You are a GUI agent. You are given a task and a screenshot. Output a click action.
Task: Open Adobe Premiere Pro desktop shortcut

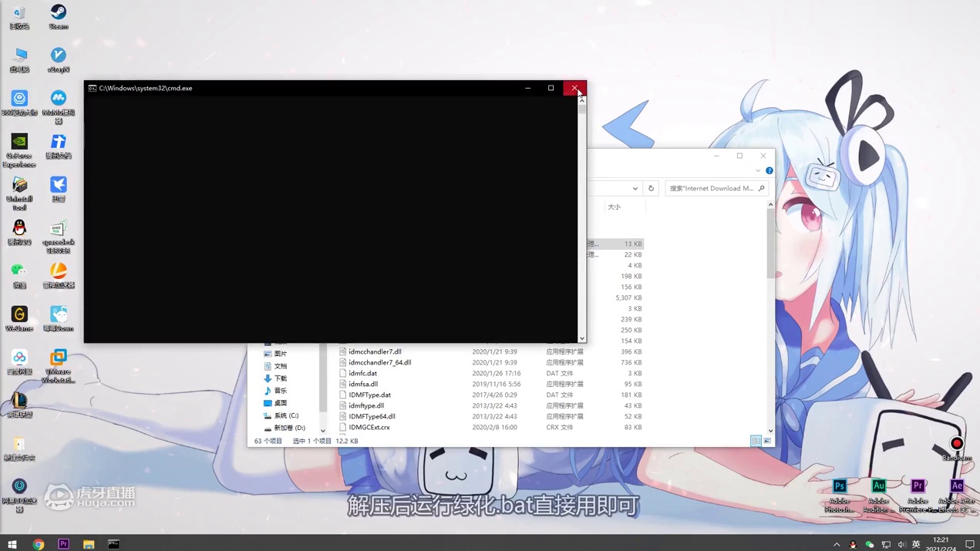(x=918, y=495)
